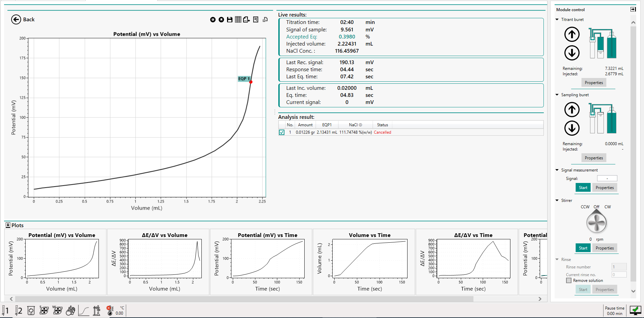Collapse the Titrant buret section
The image size is (644, 318).
coord(557,20)
